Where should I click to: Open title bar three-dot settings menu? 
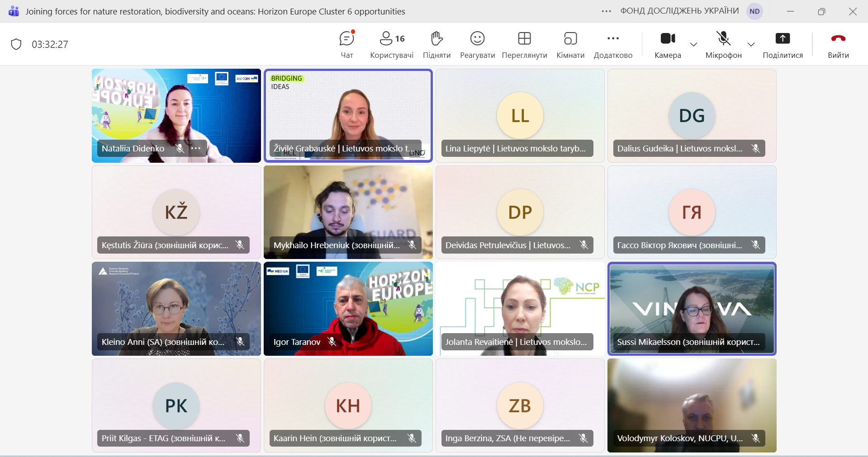coord(606,11)
